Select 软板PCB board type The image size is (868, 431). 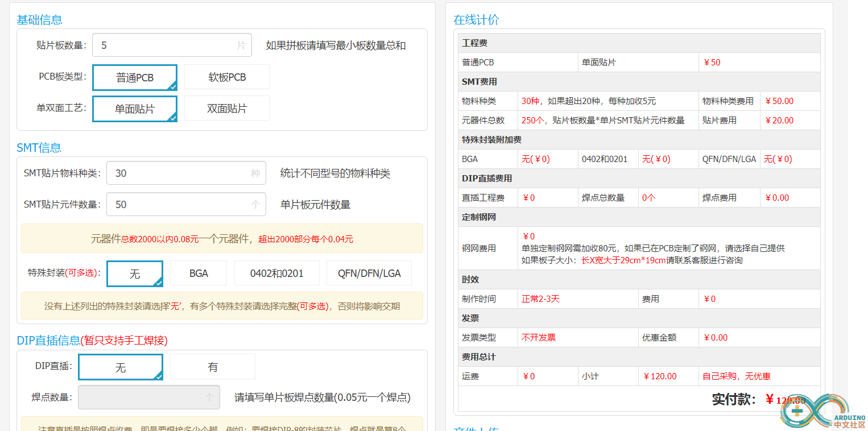pyautogui.click(x=227, y=77)
